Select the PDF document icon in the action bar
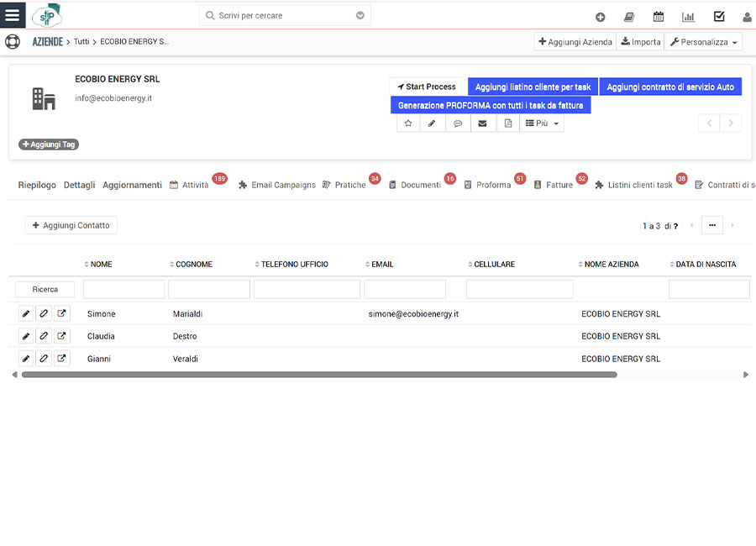 point(508,123)
